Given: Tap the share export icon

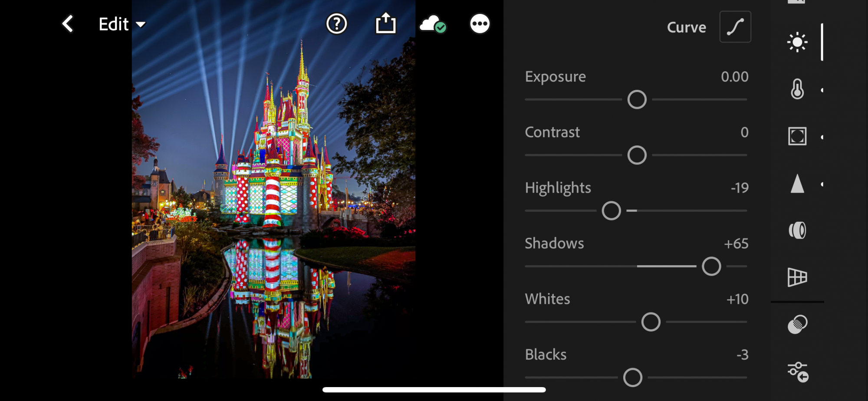Looking at the screenshot, I should 386,23.
